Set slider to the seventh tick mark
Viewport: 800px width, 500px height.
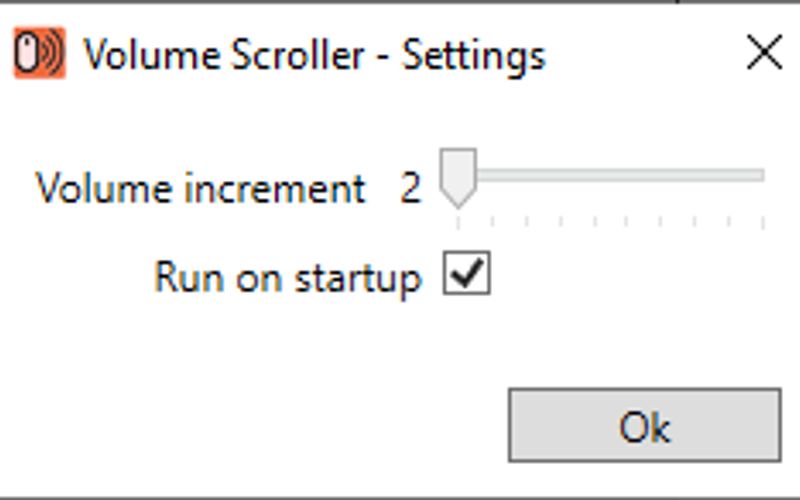[x=662, y=175]
